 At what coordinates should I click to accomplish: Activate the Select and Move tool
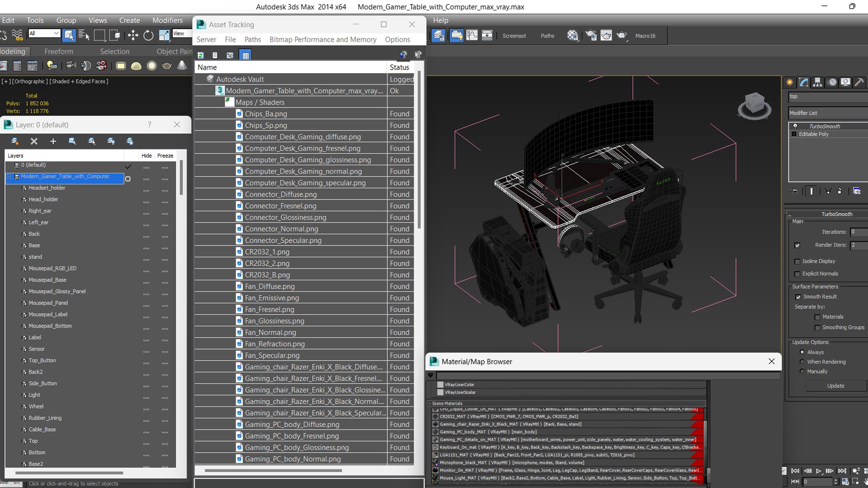tap(133, 35)
